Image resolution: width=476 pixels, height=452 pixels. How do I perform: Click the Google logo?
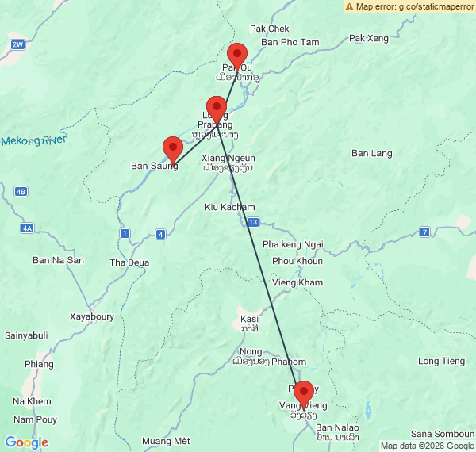click(x=27, y=442)
